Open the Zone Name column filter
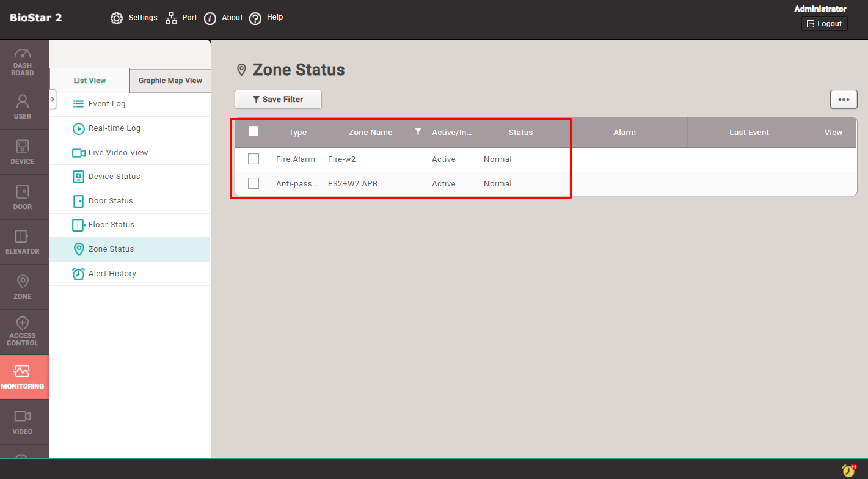Screen dimensions: 868x479 418,131
